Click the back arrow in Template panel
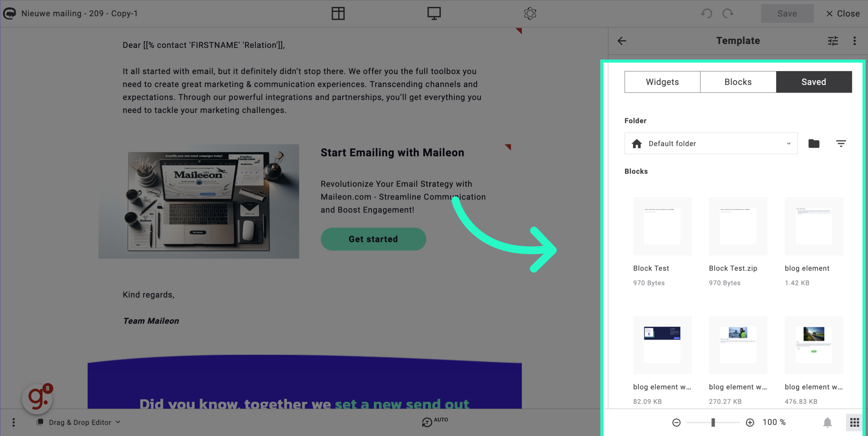The width and height of the screenshot is (868, 436). coord(622,40)
